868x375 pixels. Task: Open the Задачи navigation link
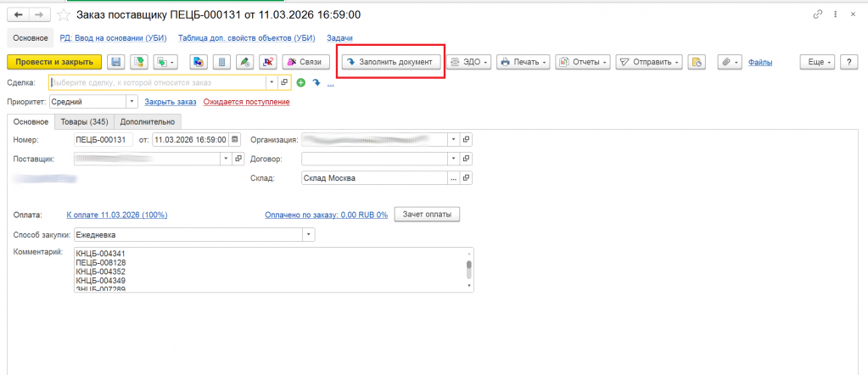[340, 38]
